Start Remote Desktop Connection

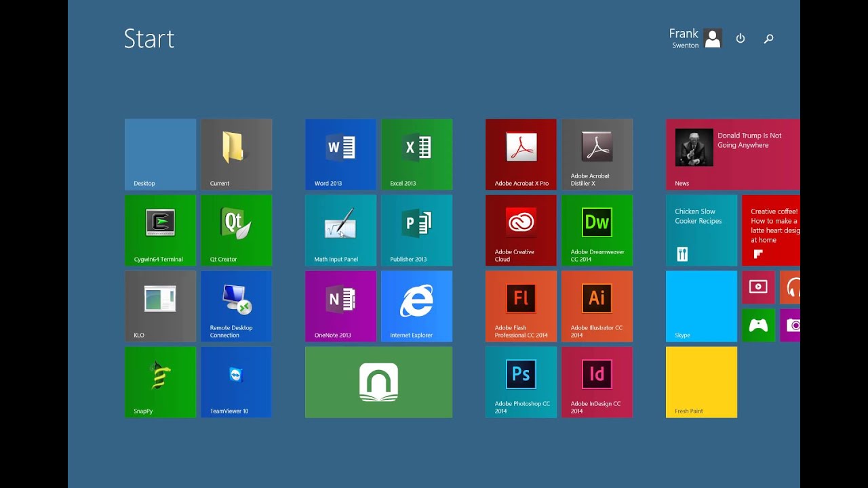pos(236,306)
